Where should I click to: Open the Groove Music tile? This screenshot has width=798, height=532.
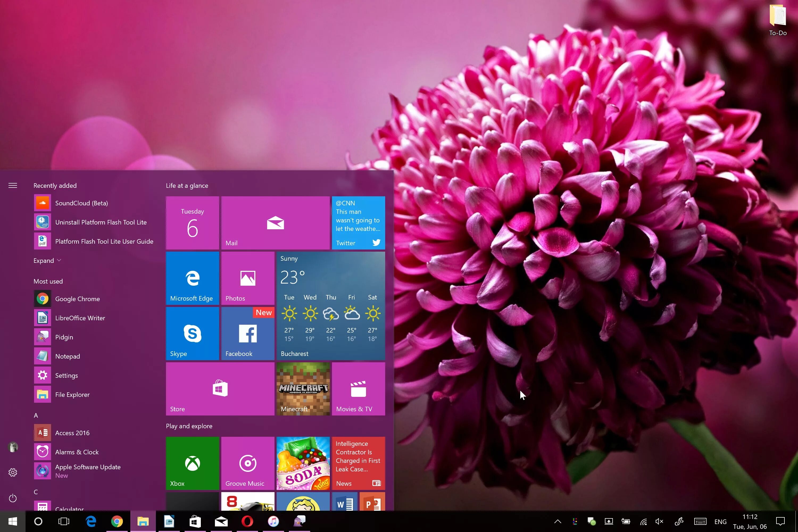(247, 463)
